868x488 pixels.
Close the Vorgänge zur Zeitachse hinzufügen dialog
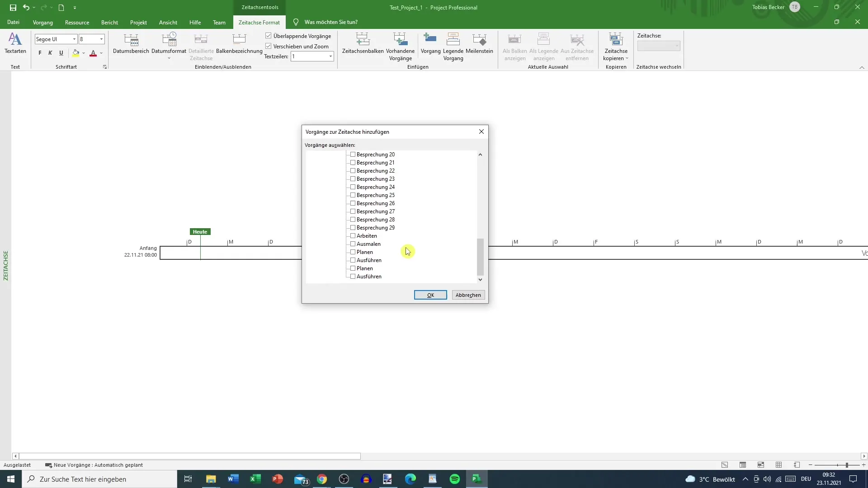[x=481, y=131]
